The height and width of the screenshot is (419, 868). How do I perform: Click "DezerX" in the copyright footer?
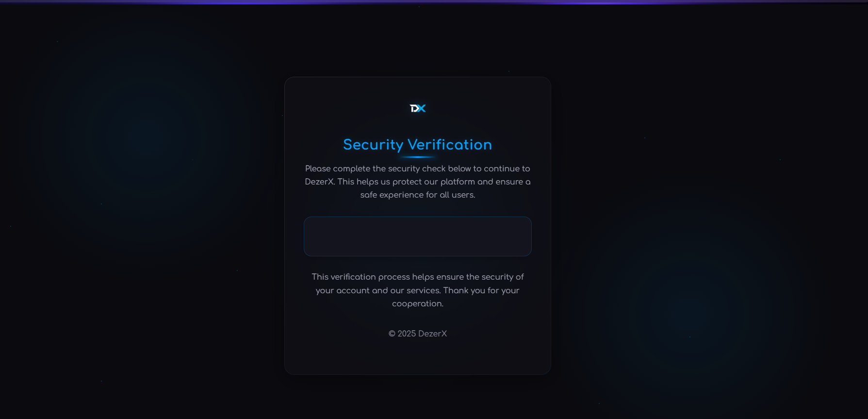(x=432, y=334)
